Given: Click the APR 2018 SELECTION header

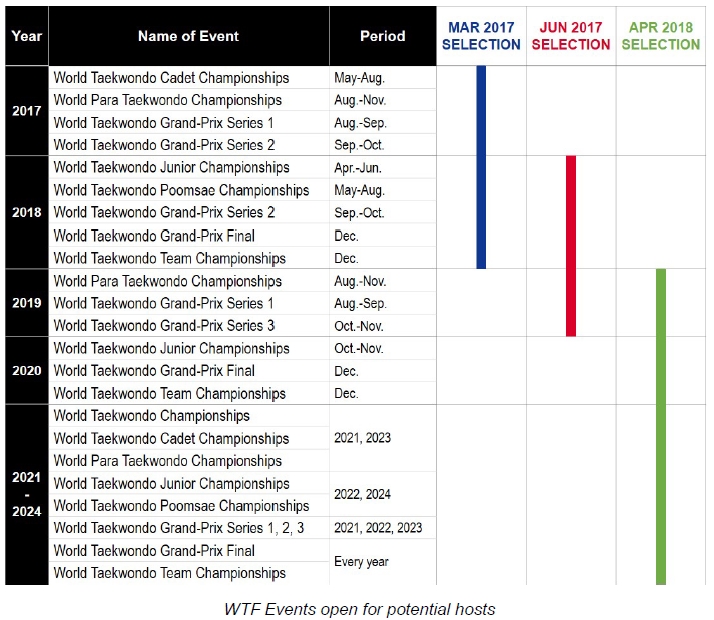Looking at the screenshot, I should pos(661,35).
